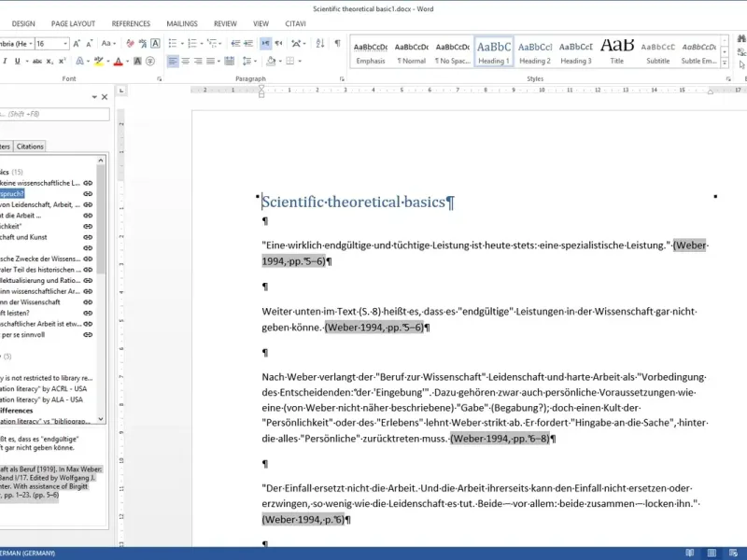
Task: Apply text effects icon
Action: coord(79,62)
